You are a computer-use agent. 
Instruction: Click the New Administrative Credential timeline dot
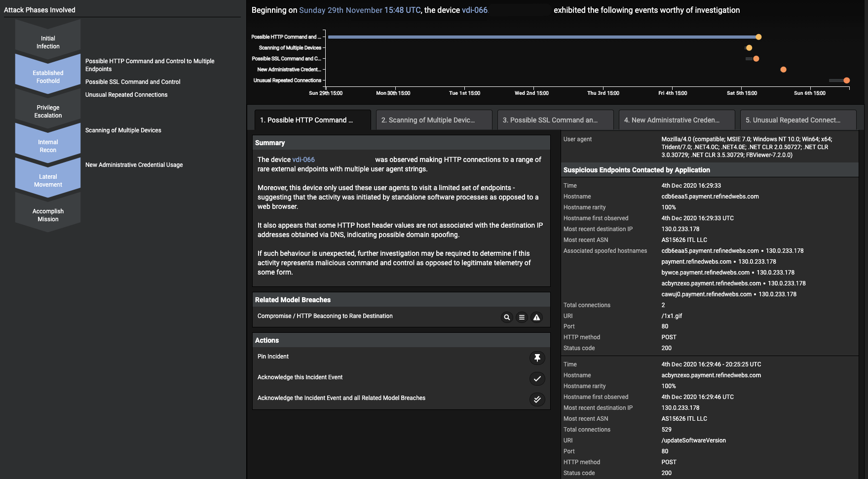[x=783, y=70]
